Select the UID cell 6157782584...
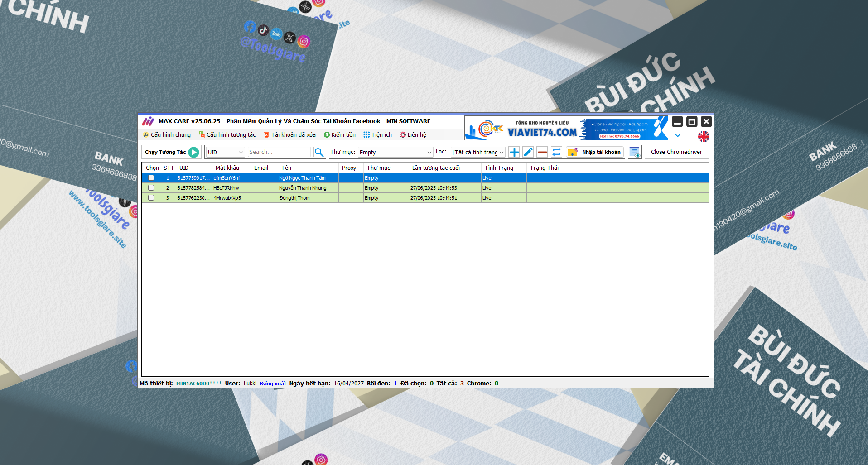This screenshot has width=868, height=465. 194,188
